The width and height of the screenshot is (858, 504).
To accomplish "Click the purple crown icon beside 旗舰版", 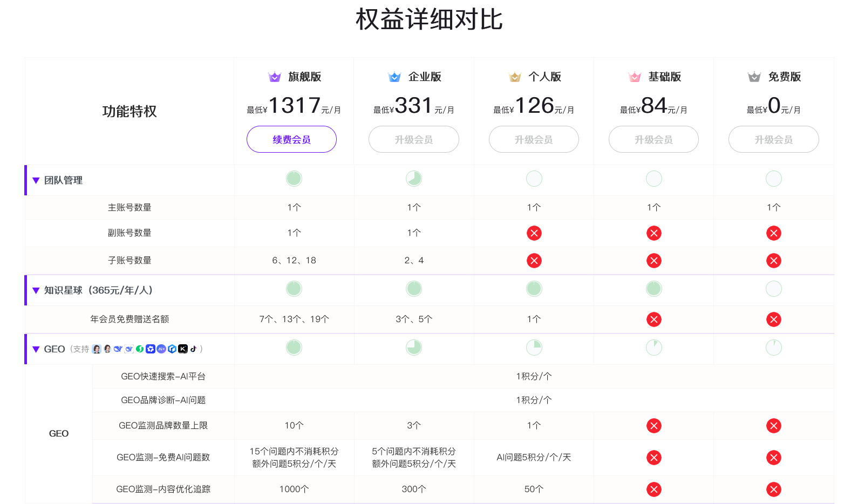I will click(x=275, y=77).
